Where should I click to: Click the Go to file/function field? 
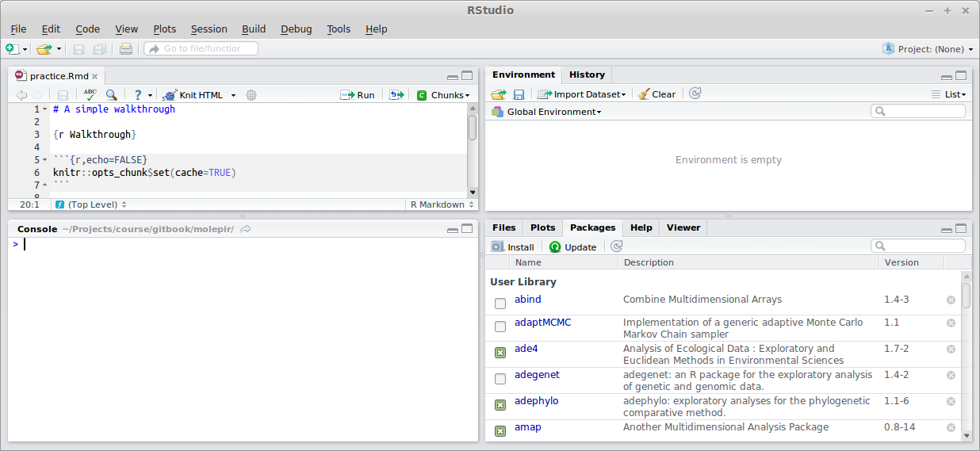click(x=201, y=49)
